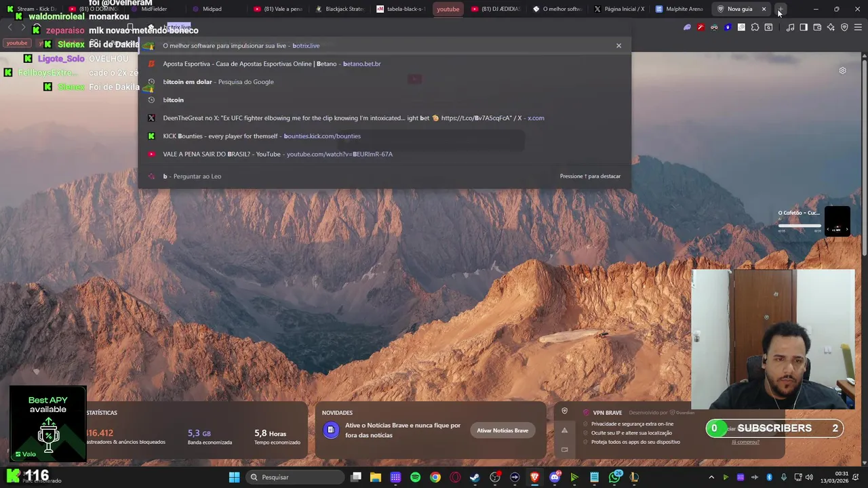
Task: Switch to Página Inicial / X tab
Action: 618,9
